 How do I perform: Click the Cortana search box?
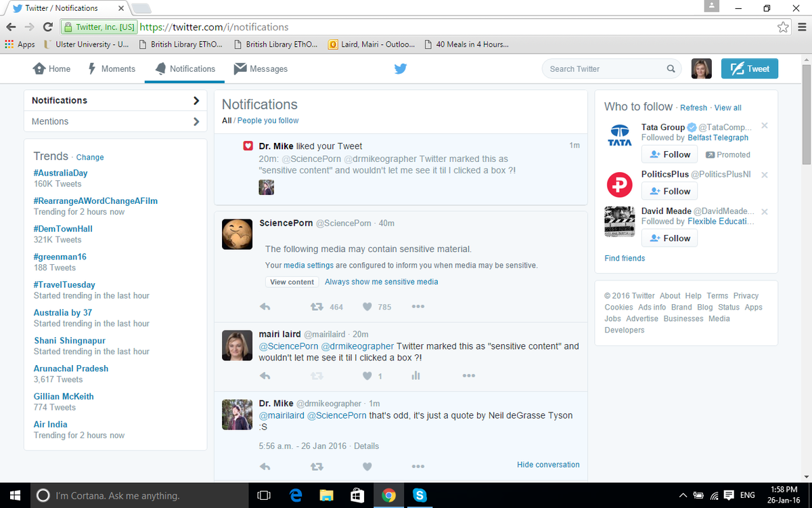[139, 495]
